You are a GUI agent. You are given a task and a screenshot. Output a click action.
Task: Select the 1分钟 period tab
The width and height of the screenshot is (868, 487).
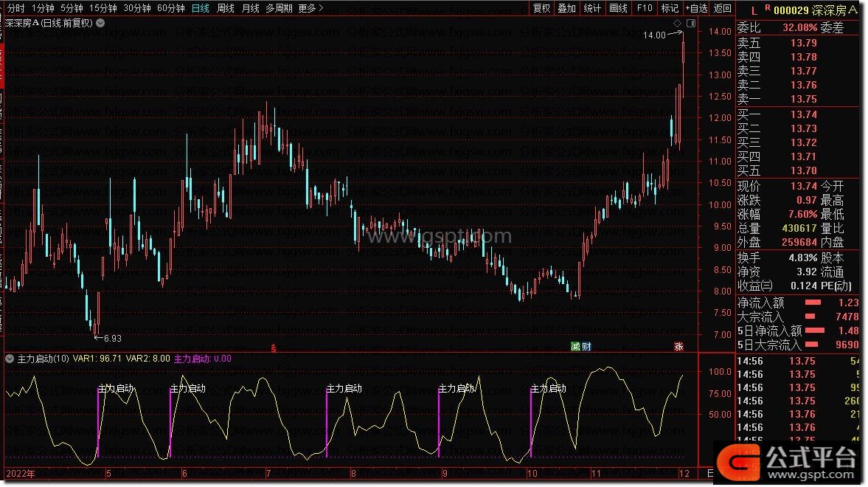pos(43,8)
